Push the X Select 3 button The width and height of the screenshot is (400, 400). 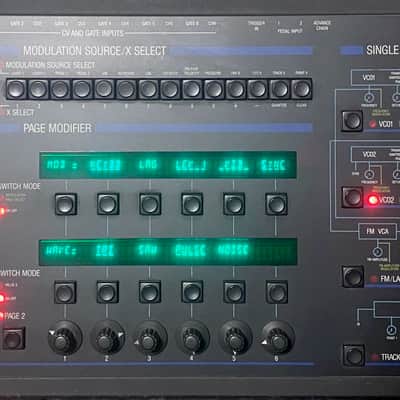tap(60, 89)
